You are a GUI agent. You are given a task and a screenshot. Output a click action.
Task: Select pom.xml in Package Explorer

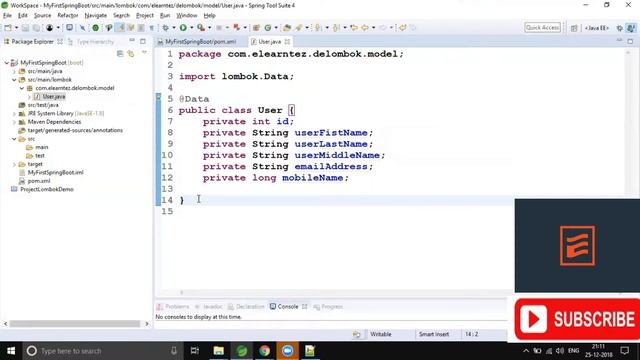pyautogui.click(x=39, y=181)
